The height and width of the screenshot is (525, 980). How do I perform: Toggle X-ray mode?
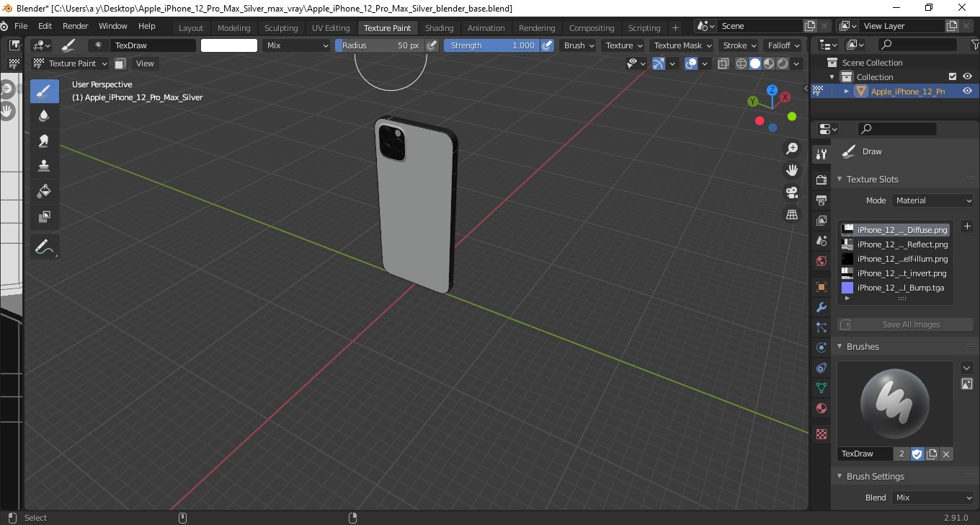(x=724, y=63)
